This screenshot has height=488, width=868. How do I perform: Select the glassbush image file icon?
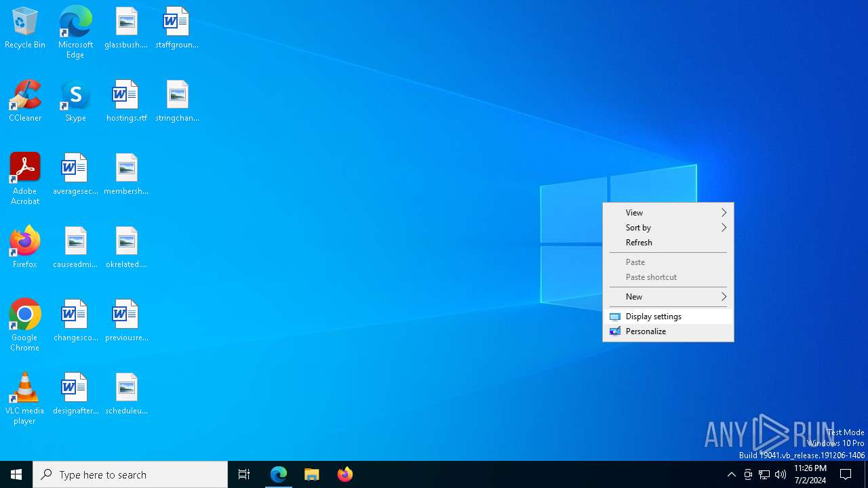coord(126,28)
